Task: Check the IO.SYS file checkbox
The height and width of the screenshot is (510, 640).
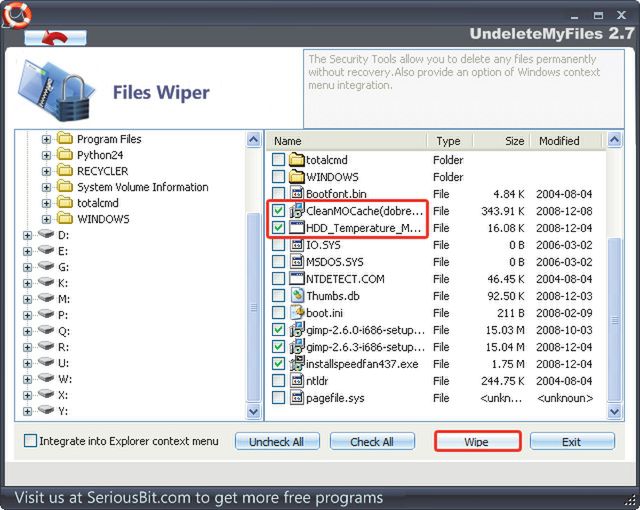Action: point(278,245)
